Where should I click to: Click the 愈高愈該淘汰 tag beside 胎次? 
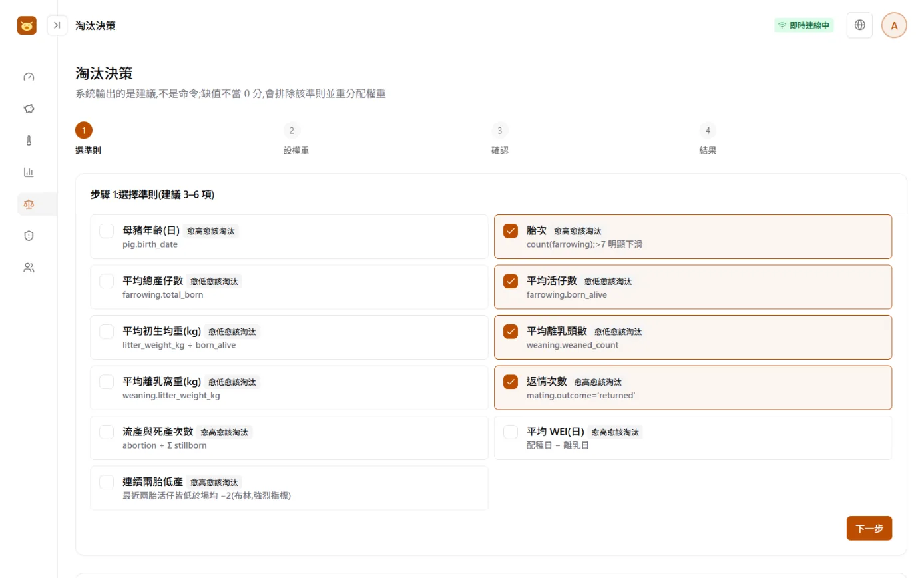578,231
